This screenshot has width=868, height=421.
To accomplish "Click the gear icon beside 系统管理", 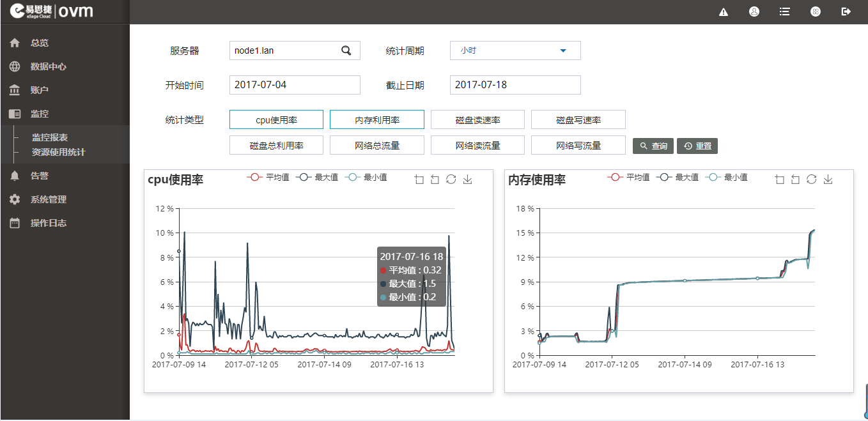I will pos(15,199).
